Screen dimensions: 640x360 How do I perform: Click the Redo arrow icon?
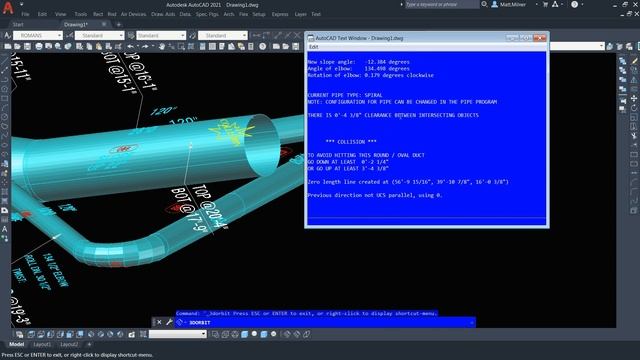pyautogui.click(x=145, y=47)
